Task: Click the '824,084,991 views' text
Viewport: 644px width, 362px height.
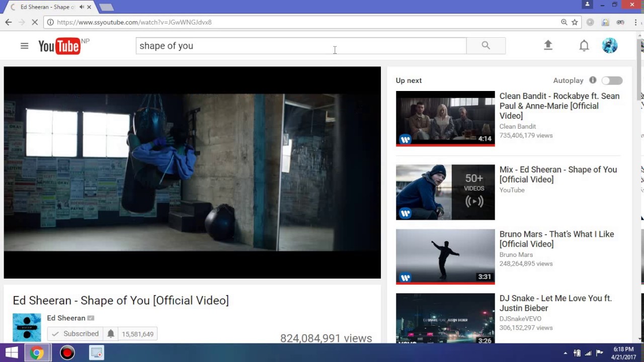Action: (x=326, y=338)
